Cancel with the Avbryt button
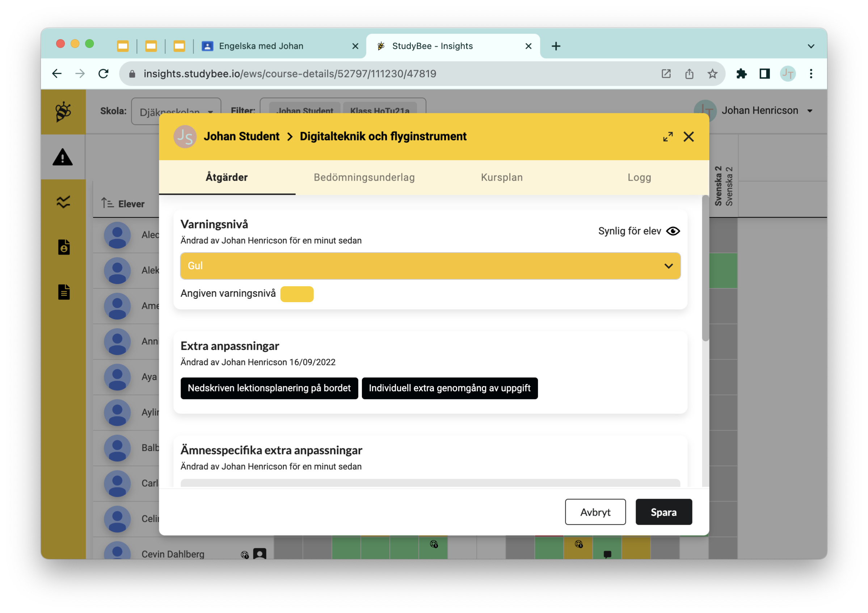This screenshot has height=613, width=868. tap(595, 512)
